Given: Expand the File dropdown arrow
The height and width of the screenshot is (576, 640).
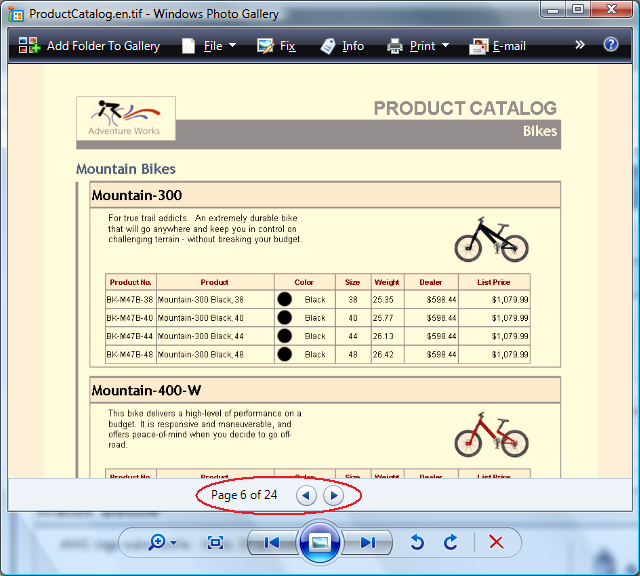Looking at the screenshot, I should coord(233,45).
